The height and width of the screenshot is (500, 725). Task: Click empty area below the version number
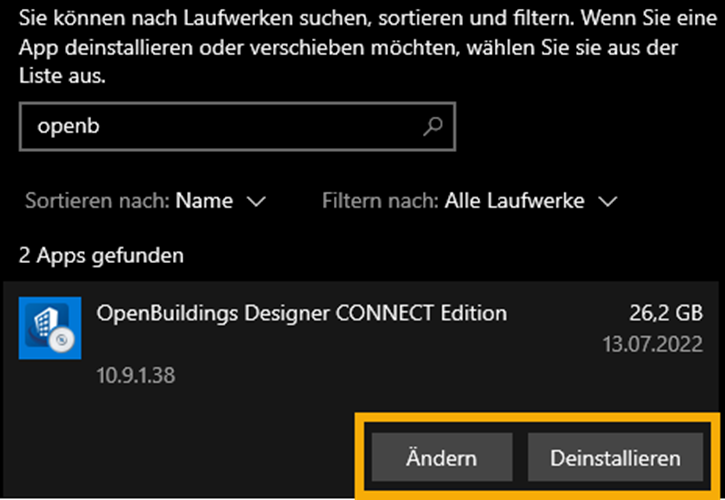click(185, 444)
